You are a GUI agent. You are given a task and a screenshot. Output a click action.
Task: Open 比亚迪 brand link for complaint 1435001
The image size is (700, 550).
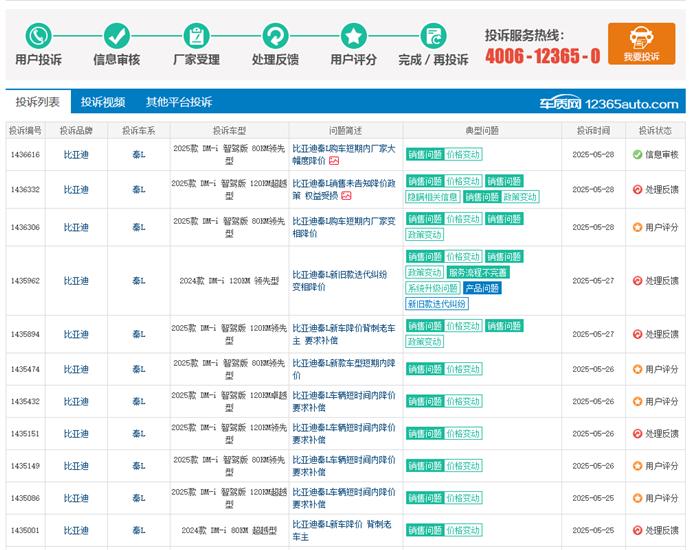76,530
